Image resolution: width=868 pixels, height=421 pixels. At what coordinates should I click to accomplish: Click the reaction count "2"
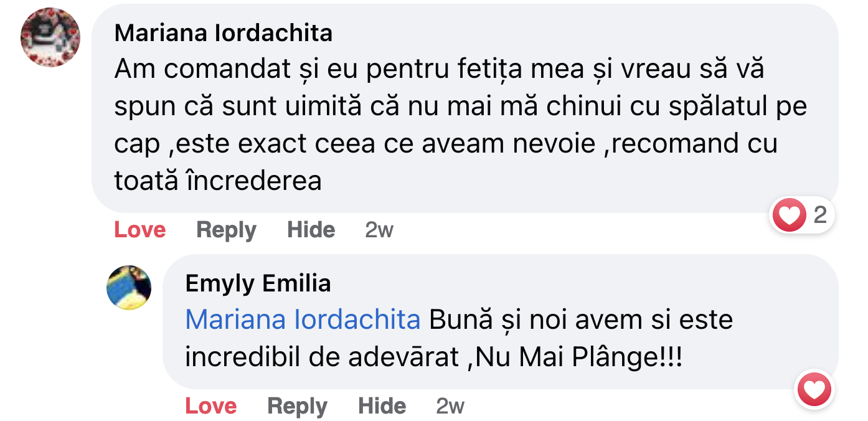(x=820, y=215)
